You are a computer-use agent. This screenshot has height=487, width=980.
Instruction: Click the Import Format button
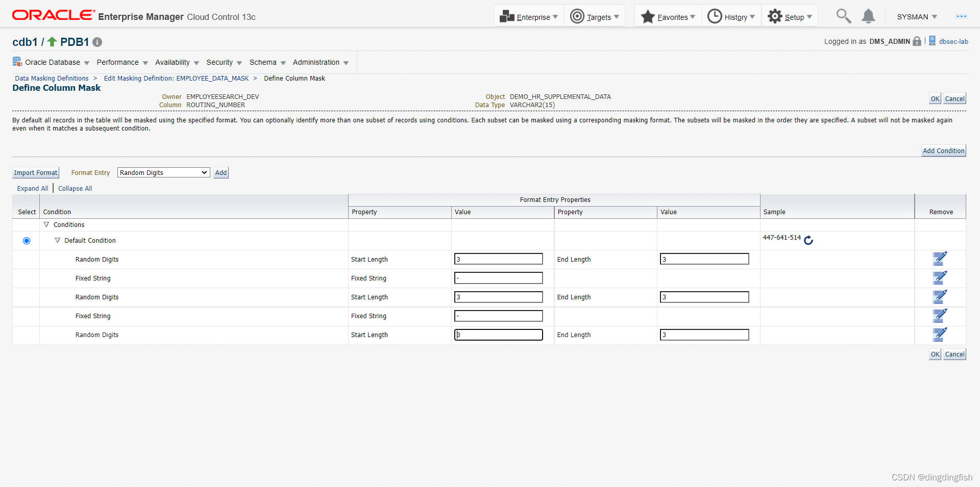[x=36, y=173]
